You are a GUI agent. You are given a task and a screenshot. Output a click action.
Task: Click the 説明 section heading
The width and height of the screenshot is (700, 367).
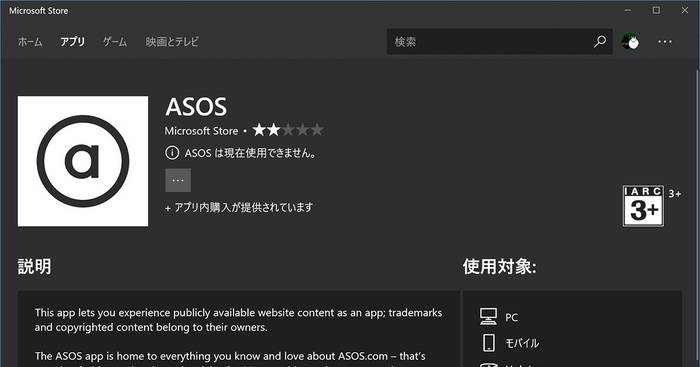(34, 267)
